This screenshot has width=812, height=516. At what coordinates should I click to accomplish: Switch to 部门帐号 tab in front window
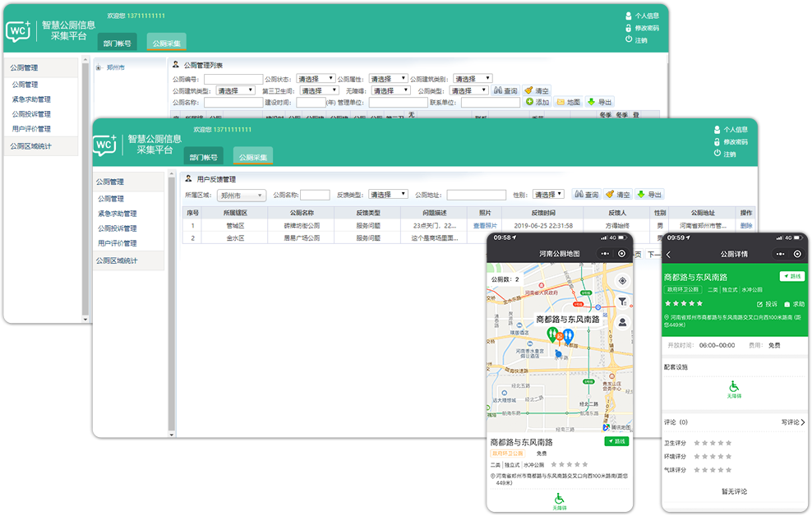coord(203,156)
